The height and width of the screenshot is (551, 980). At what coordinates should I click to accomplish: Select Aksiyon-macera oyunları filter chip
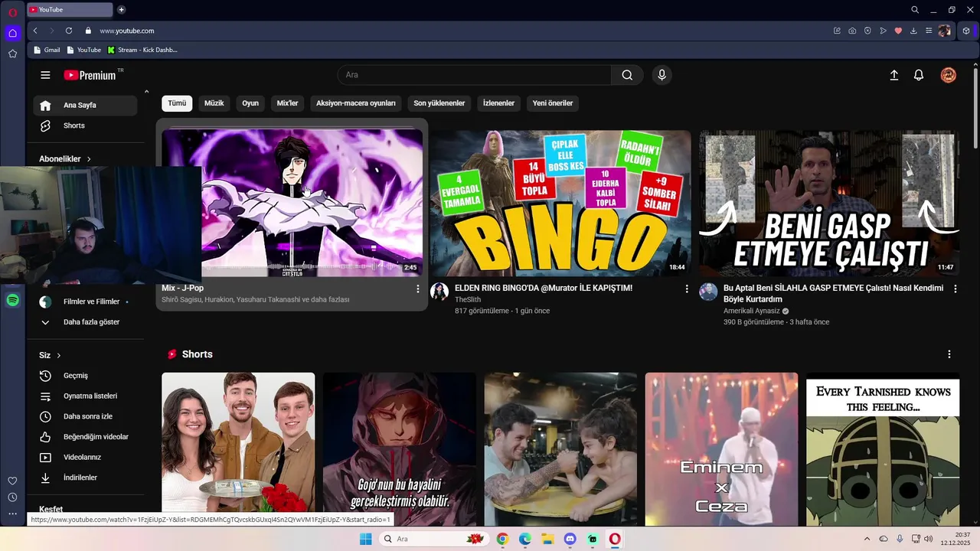(356, 103)
